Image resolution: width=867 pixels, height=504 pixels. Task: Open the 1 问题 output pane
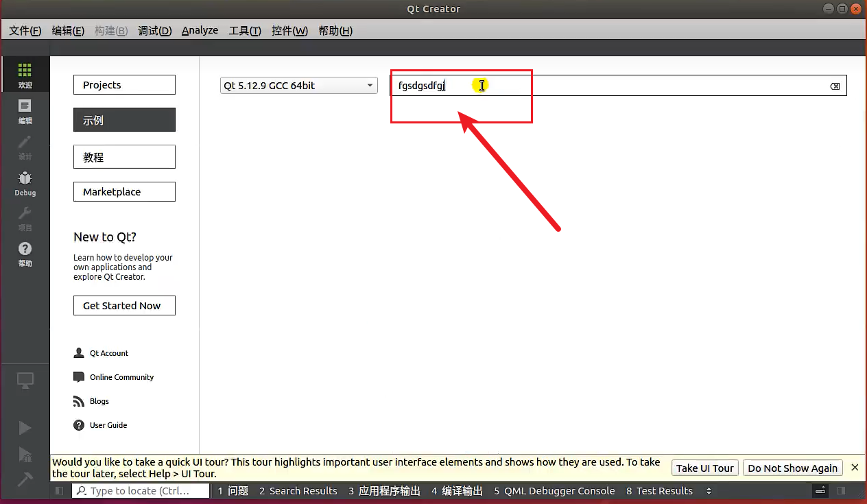pyautogui.click(x=233, y=491)
